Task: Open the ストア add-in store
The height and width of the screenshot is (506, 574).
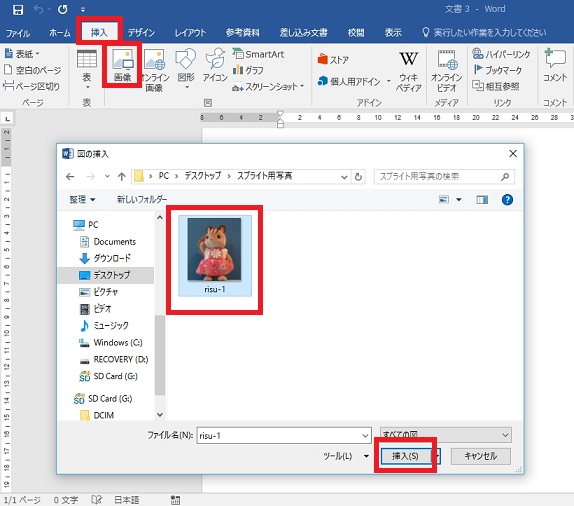Action: [x=333, y=59]
